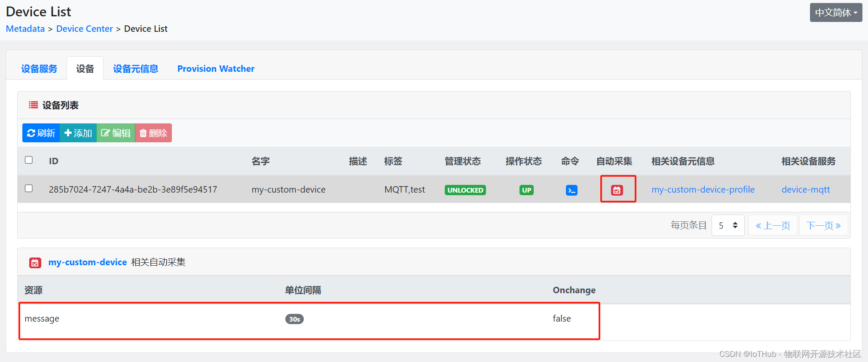Click the 描述 column header
The height and width of the screenshot is (362, 868).
pyautogui.click(x=358, y=161)
